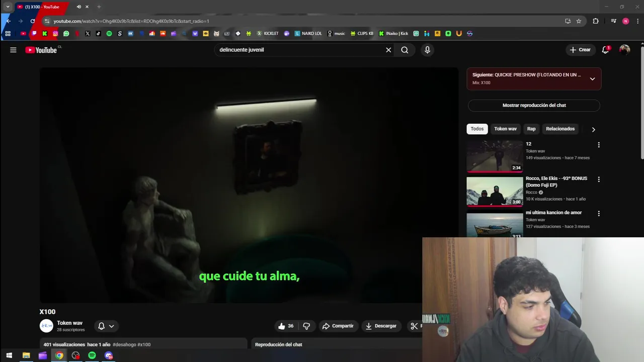Download the video with Descargar
Screen dimensions: 644x362
381,326
